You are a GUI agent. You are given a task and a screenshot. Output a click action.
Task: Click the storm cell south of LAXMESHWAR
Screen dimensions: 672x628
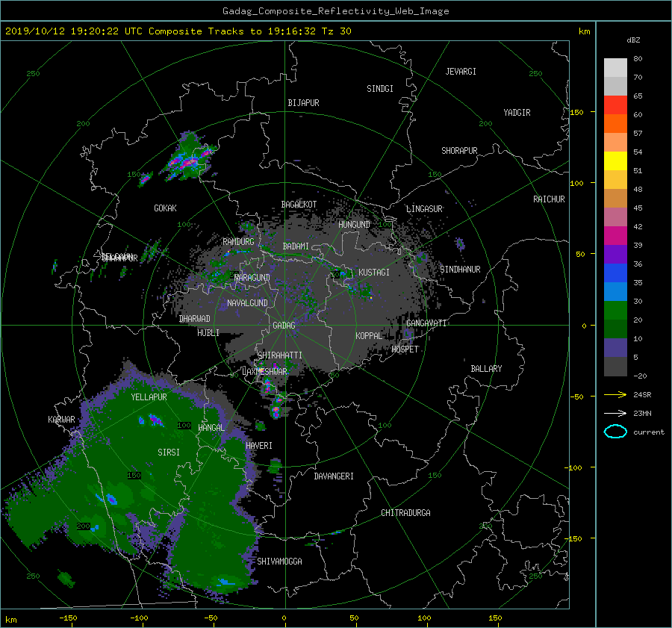tap(276, 409)
